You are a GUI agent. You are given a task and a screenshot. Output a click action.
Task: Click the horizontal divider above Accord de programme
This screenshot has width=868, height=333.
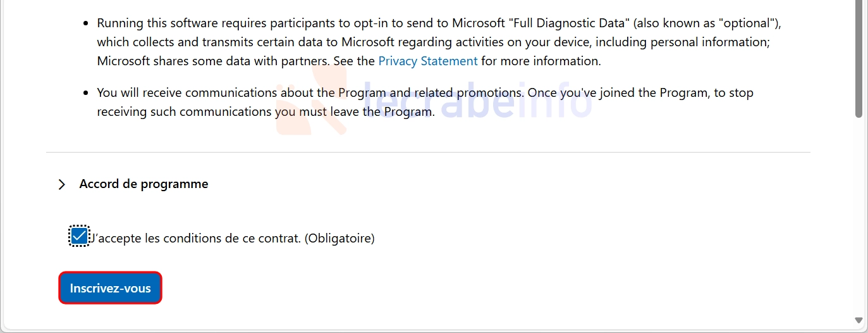428,152
